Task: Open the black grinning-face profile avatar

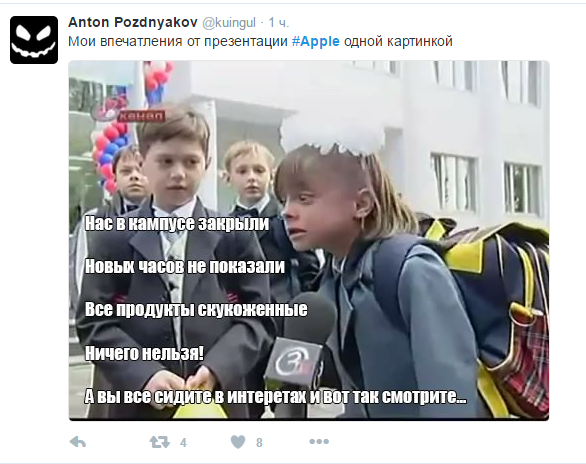Action: point(34,40)
